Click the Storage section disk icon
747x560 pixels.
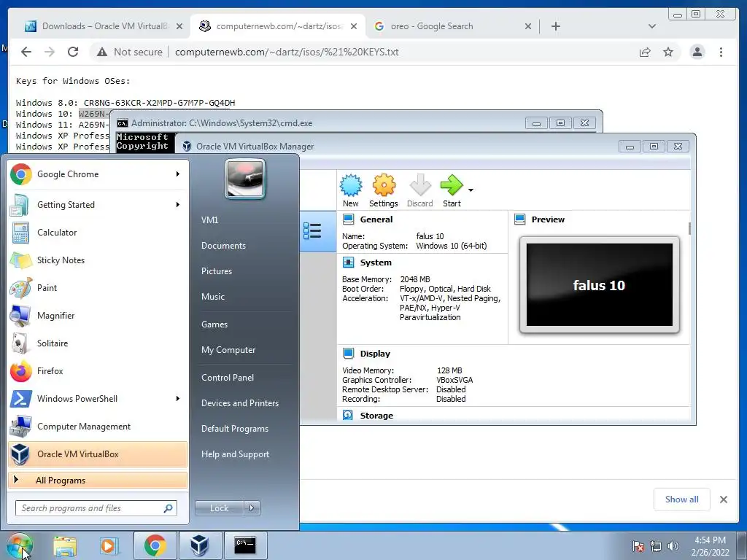pyautogui.click(x=348, y=415)
